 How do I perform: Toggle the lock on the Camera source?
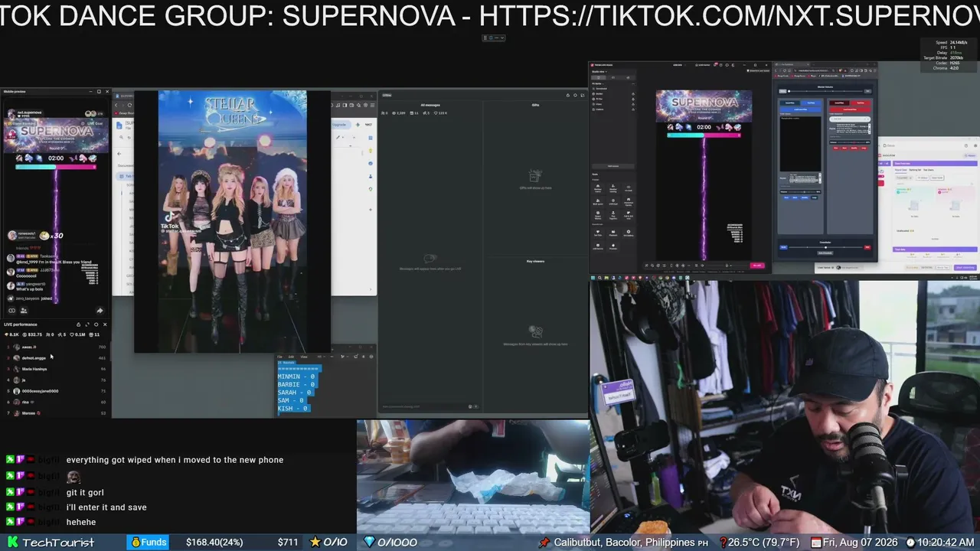[x=633, y=109]
